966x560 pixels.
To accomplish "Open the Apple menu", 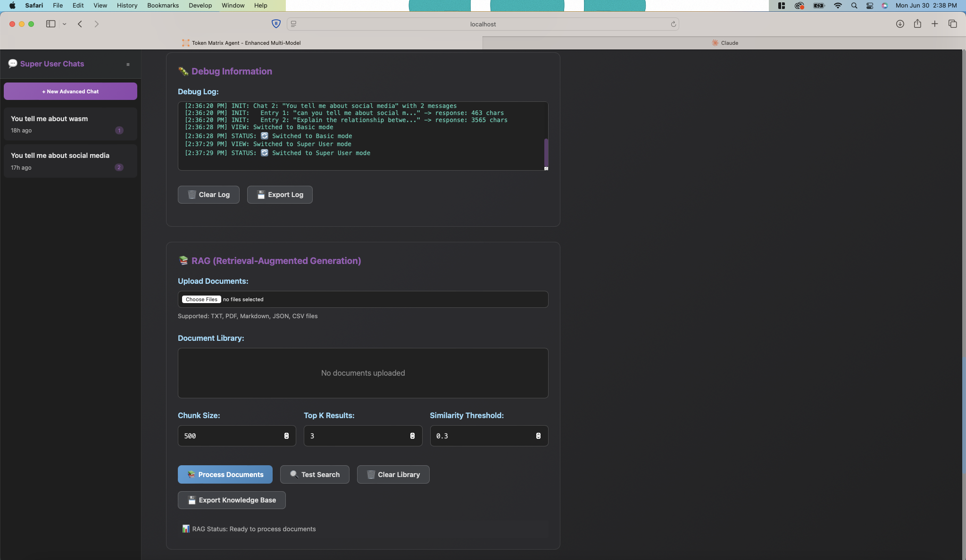I will (12, 6).
